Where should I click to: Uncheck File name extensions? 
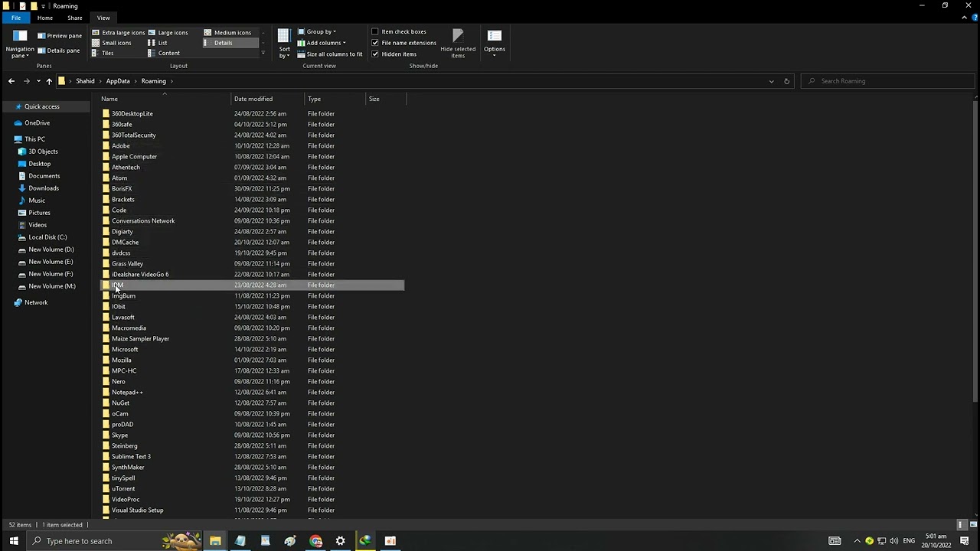[x=403, y=43]
